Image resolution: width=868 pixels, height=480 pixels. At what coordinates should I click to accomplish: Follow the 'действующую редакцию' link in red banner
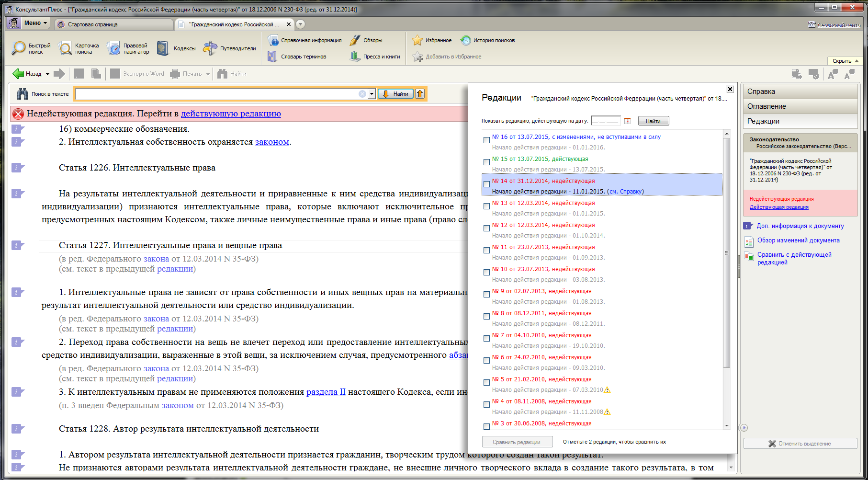[231, 114]
